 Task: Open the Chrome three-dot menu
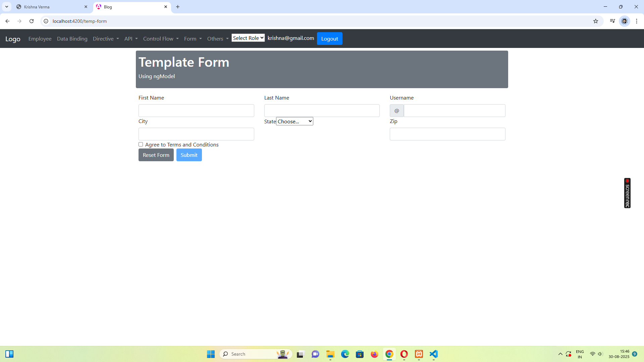(x=637, y=21)
